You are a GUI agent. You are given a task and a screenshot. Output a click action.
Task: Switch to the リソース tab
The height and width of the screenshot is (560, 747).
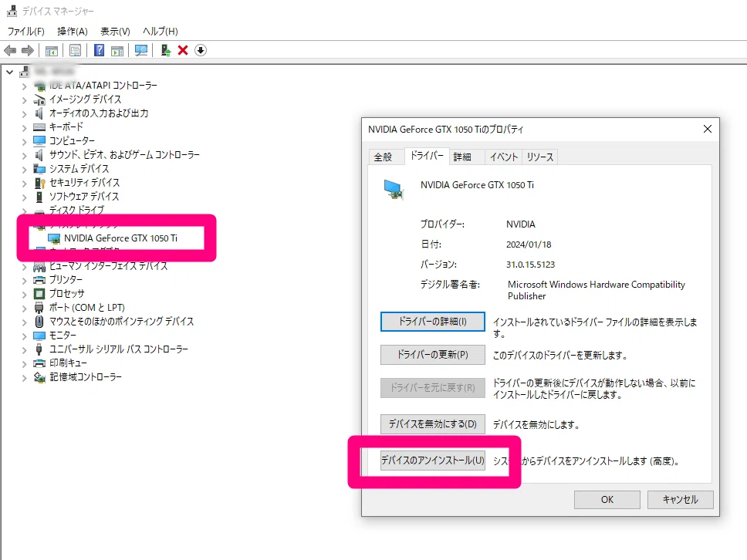click(x=540, y=157)
